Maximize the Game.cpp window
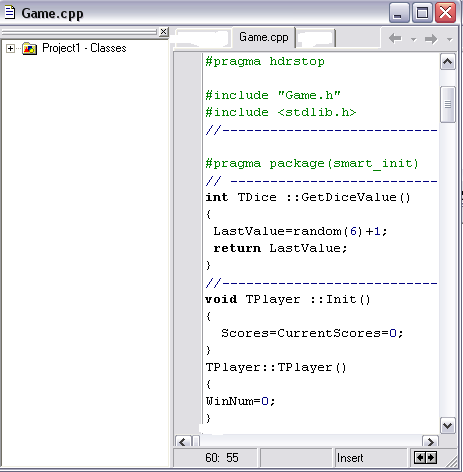463x472 pixels. (x=422, y=13)
